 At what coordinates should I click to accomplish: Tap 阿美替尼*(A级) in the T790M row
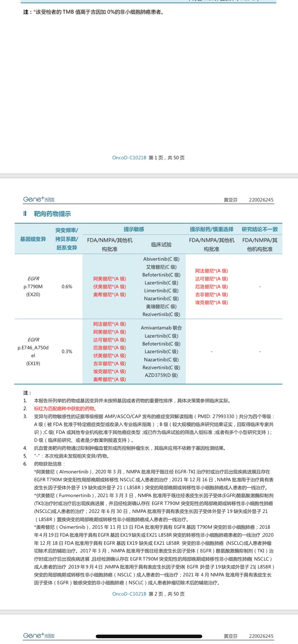click(x=109, y=279)
